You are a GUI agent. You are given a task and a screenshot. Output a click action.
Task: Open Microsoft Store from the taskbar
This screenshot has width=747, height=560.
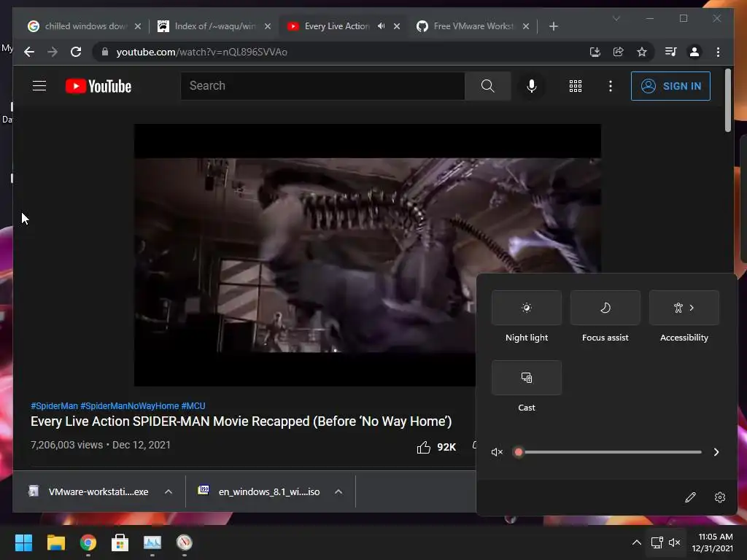pos(120,542)
